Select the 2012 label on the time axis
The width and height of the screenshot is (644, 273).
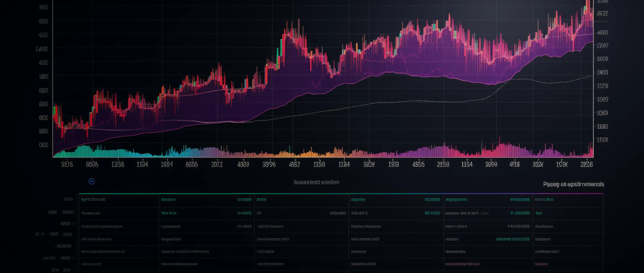tap(217, 164)
